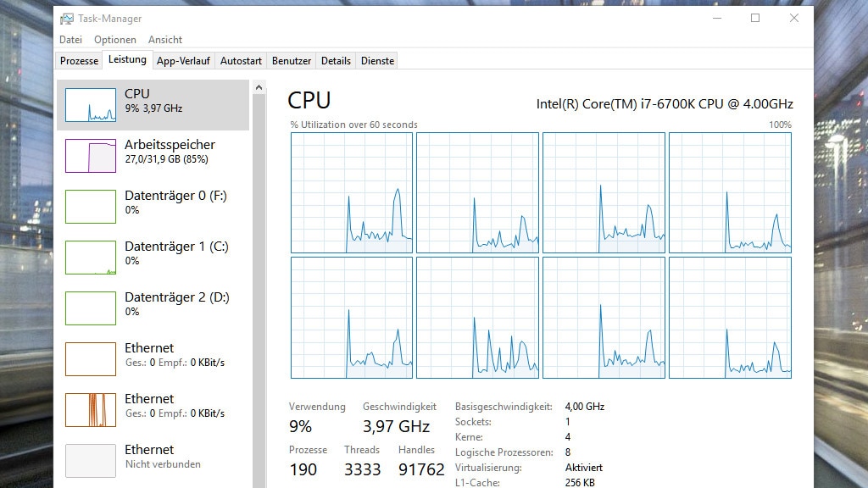
Task: Click the Task-Manager title bar icon
Action: [66, 19]
